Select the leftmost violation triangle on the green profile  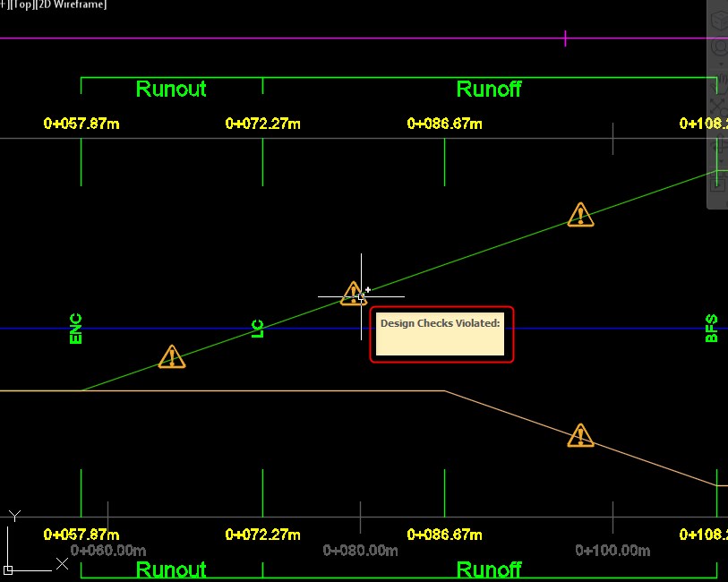click(171, 356)
